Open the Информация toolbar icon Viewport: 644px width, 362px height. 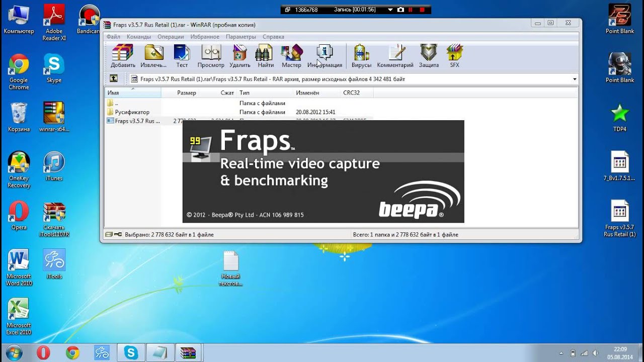tap(325, 56)
